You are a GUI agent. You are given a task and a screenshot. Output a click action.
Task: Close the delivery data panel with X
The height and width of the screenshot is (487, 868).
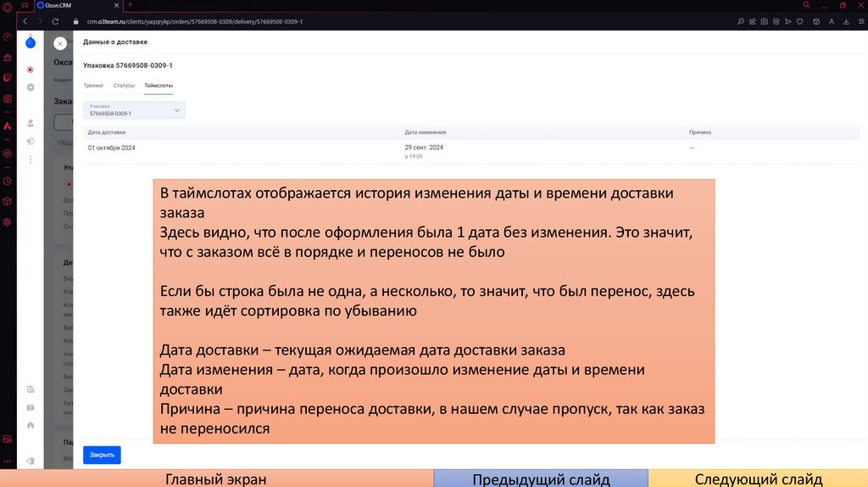(60, 43)
